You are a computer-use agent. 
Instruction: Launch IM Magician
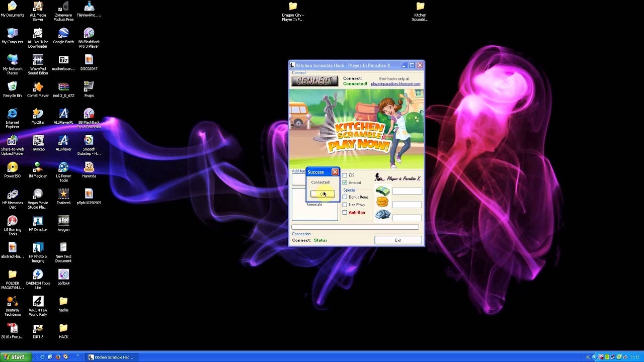(x=38, y=170)
